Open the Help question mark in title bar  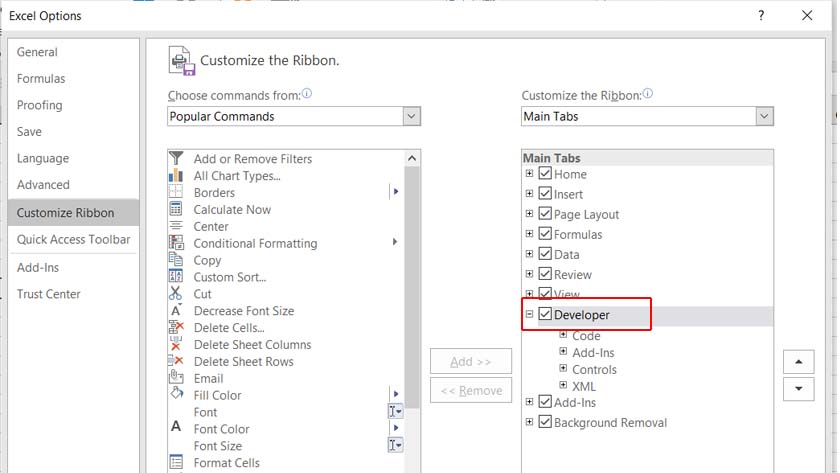pyautogui.click(x=761, y=16)
